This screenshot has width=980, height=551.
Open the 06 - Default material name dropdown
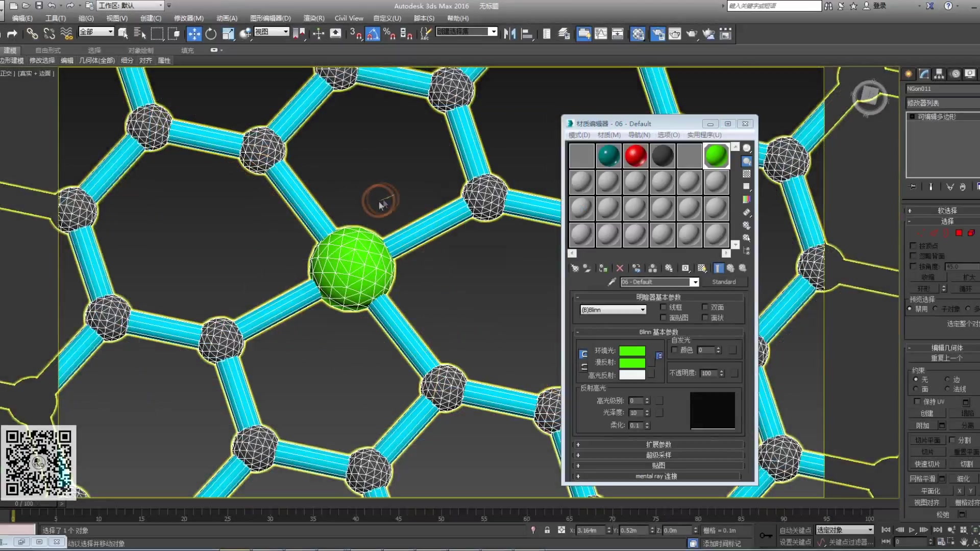point(694,282)
